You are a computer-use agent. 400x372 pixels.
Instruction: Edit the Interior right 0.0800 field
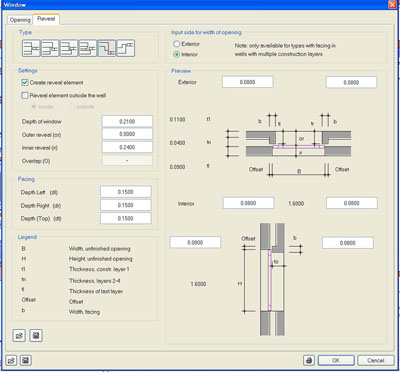(352, 203)
